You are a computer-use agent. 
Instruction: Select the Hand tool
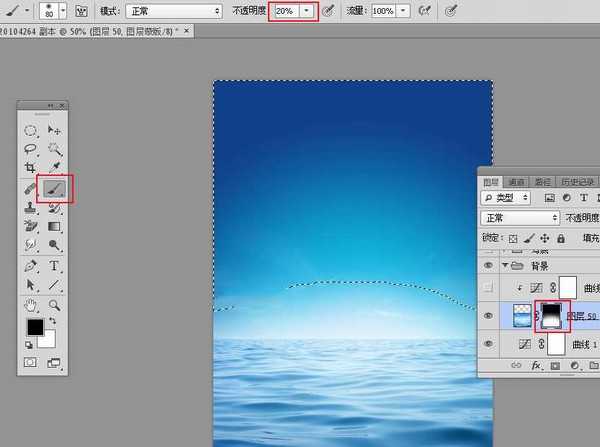(x=31, y=305)
